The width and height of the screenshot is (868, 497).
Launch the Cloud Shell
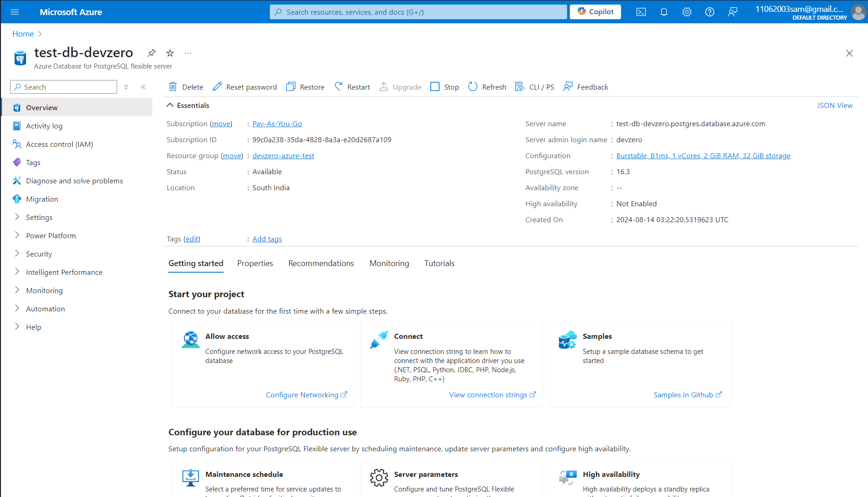641,12
